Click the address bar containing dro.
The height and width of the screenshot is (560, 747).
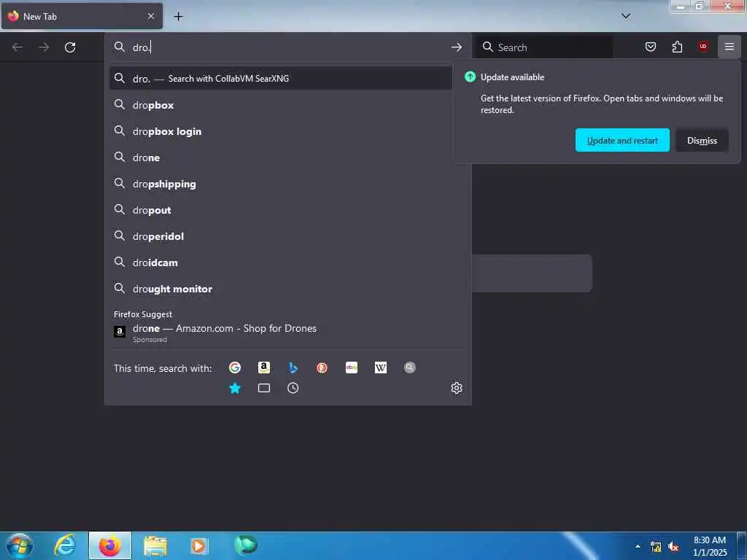pyautogui.click(x=287, y=47)
